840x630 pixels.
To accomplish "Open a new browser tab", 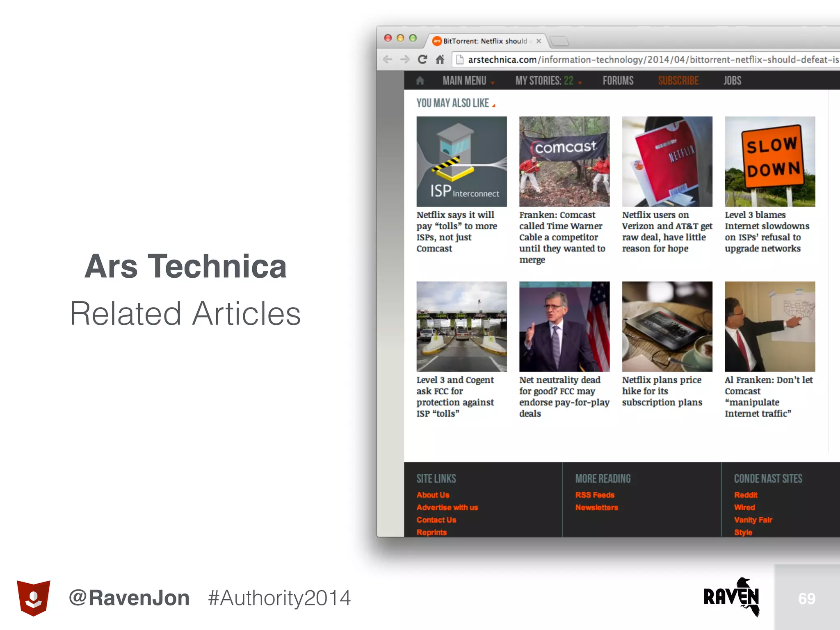I will pyautogui.click(x=559, y=41).
